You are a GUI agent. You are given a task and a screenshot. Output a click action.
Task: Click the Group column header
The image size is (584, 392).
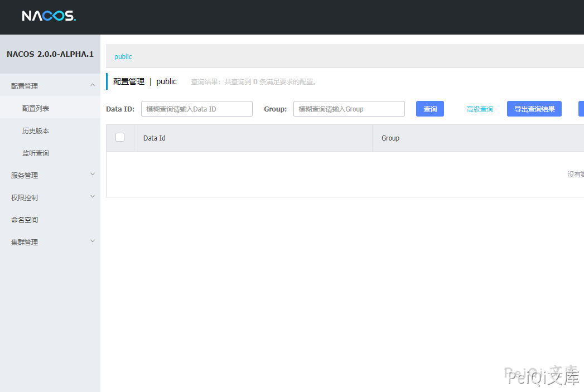[x=390, y=138]
